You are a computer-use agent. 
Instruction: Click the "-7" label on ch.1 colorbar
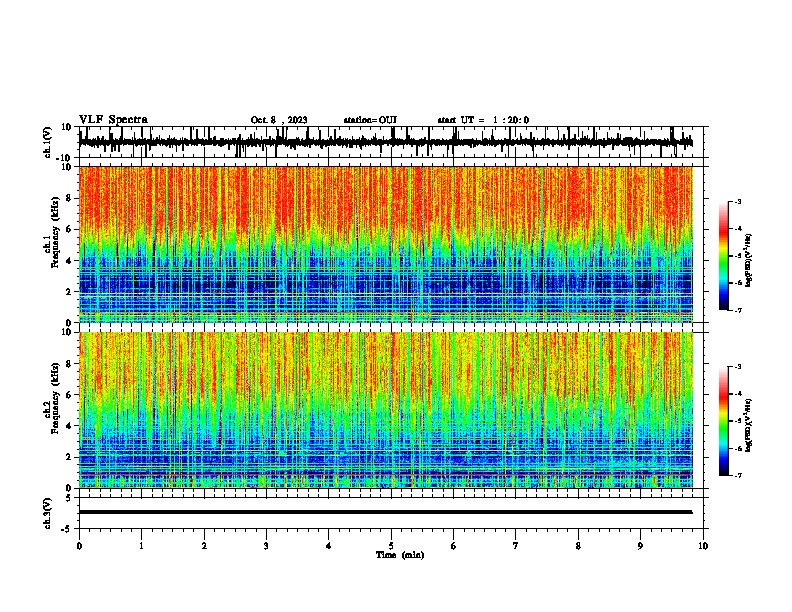(737, 310)
